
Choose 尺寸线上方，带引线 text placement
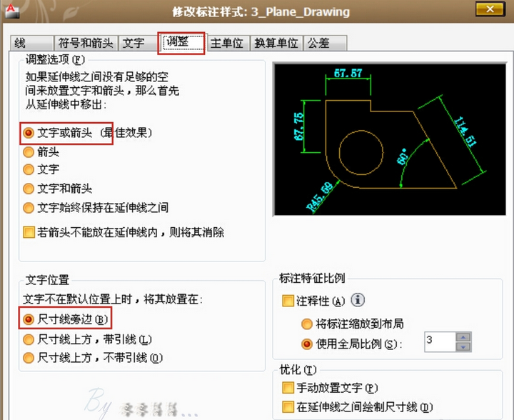29,339
